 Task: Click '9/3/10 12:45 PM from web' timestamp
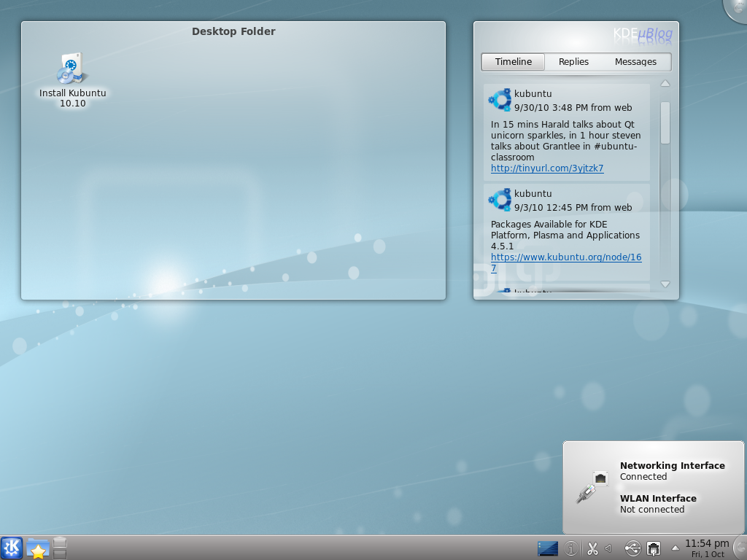573,208
